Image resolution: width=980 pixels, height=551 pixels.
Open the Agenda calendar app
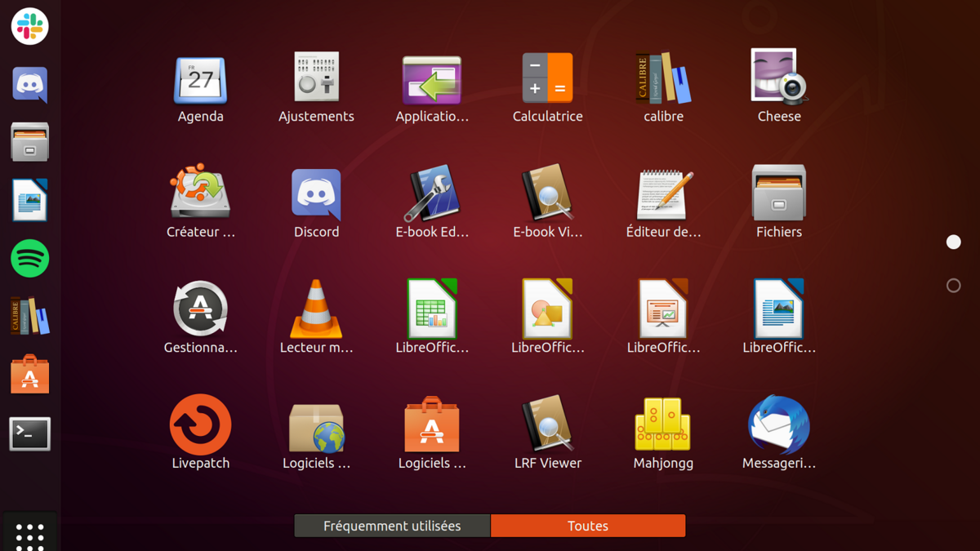point(201,80)
